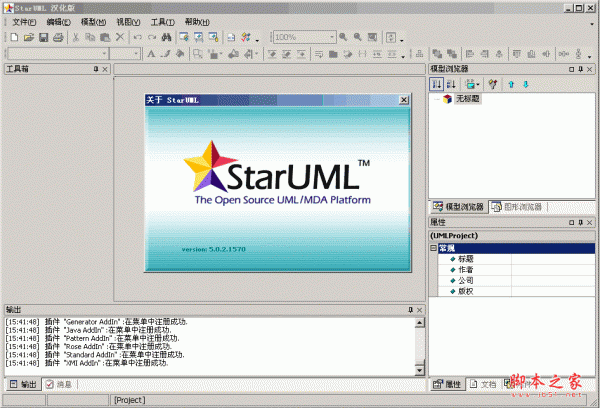Toggle auto-hide pin on 输出 panel
The image size is (600, 408).
411,310
